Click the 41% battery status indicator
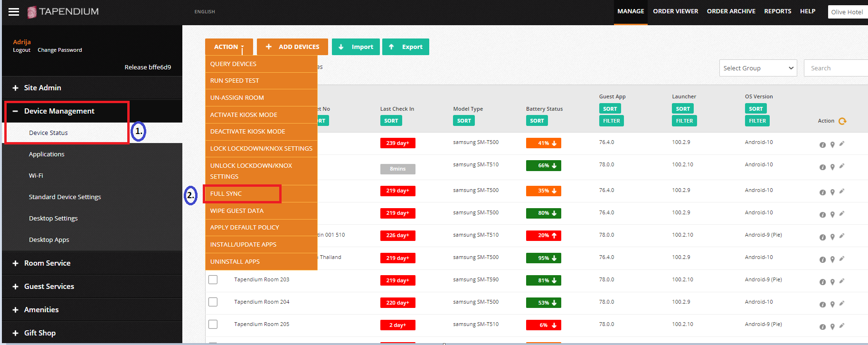The height and width of the screenshot is (345, 868). [x=543, y=143]
